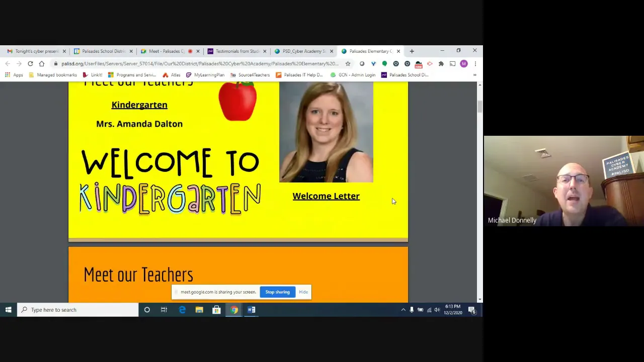The height and width of the screenshot is (362, 644).
Task: Open a new browser tab
Action: pos(412,51)
